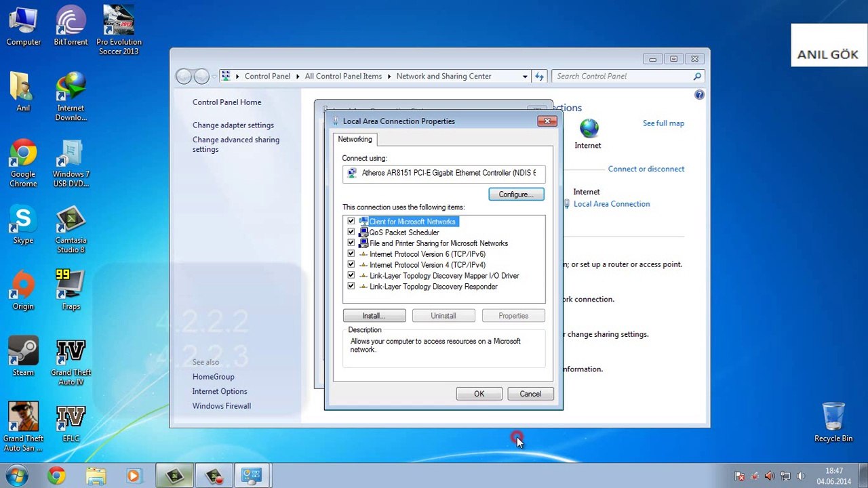Select the Google Chrome desktop shortcut

point(23,163)
